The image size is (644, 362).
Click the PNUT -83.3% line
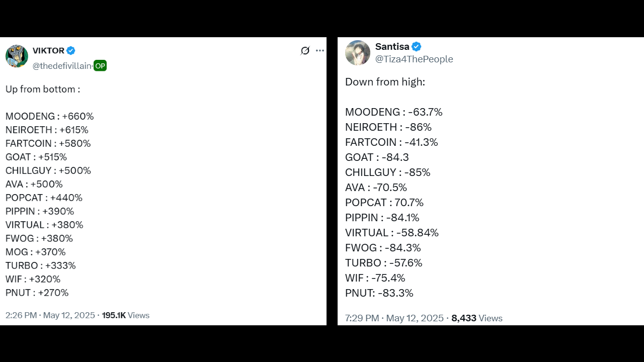pos(379,293)
